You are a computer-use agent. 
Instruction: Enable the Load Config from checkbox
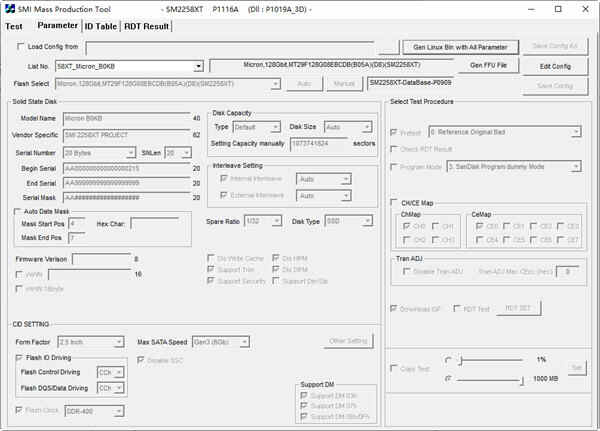point(21,47)
